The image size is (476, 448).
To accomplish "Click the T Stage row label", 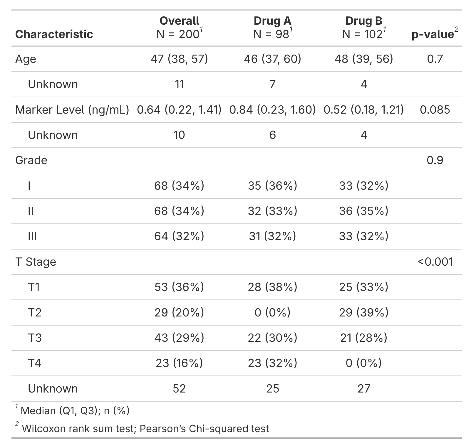I will 36,262.
